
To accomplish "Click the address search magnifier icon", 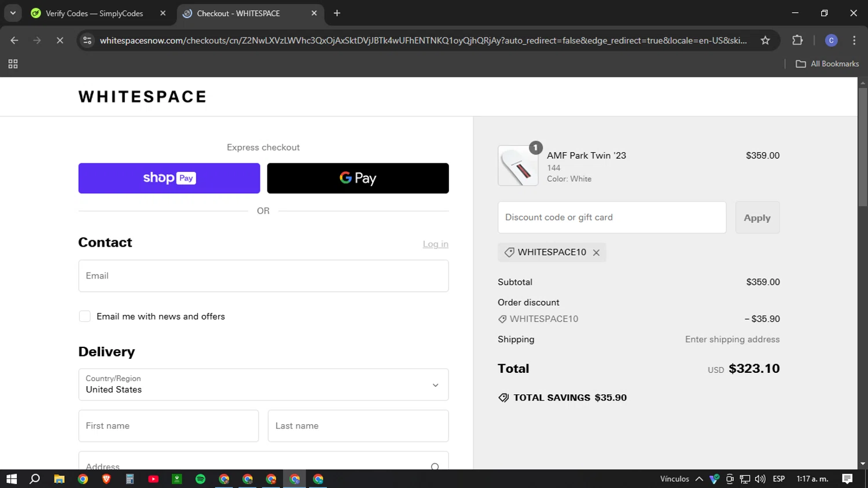I will pyautogui.click(x=435, y=466).
